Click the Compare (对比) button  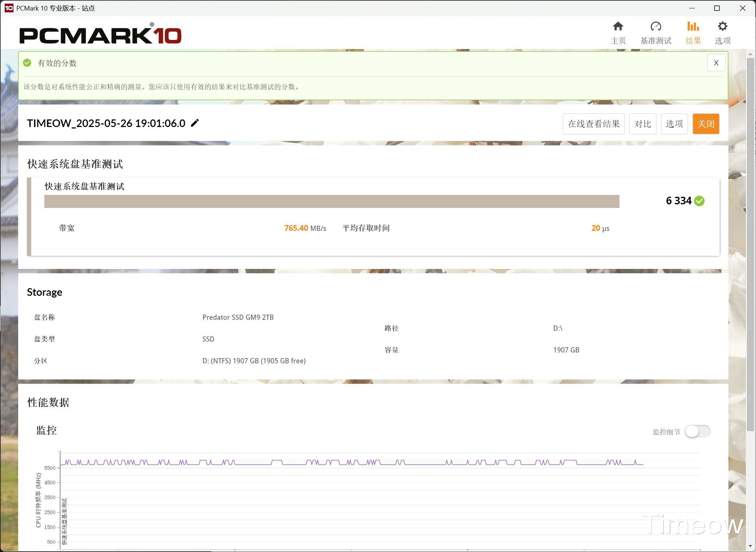point(642,124)
